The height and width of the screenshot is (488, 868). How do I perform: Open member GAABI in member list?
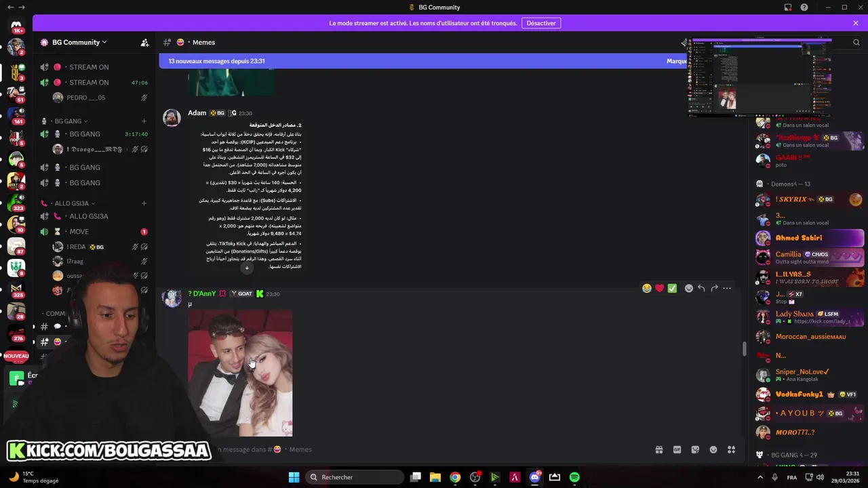click(810, 161)
